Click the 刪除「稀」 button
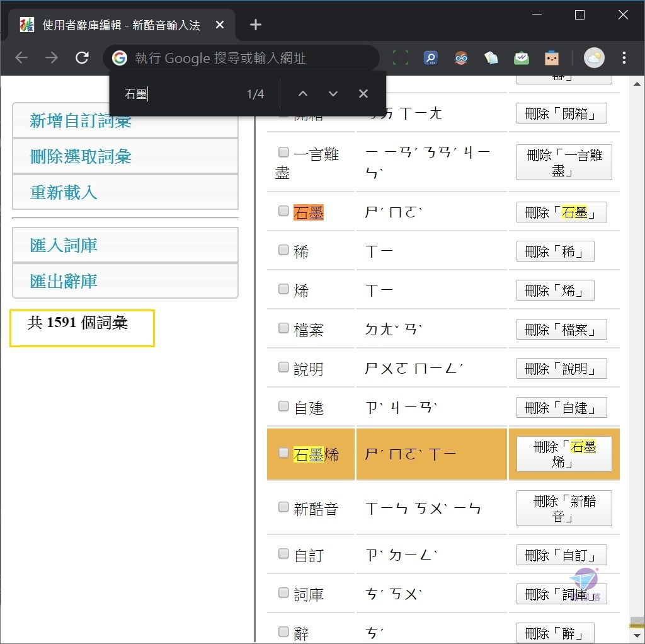This screenshot has width=645, height=644. [x=556, y=251]
